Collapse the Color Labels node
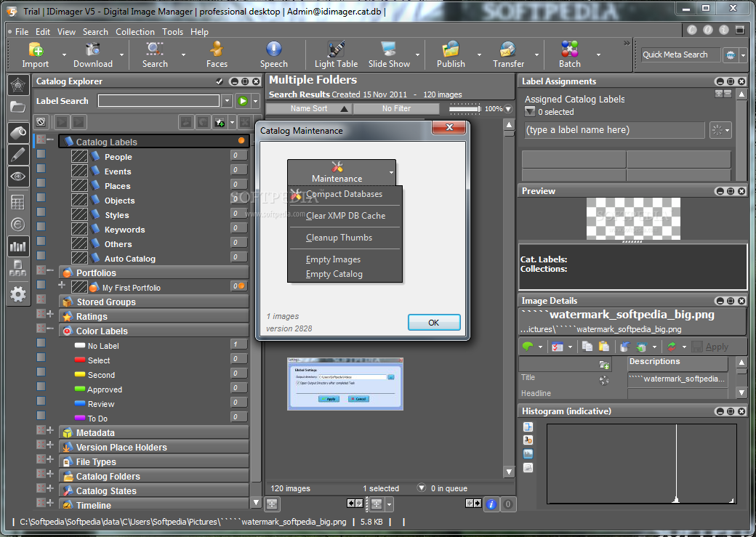Viewport: 756px width, 537px height. pyautogui.click(x=50, y=328)
